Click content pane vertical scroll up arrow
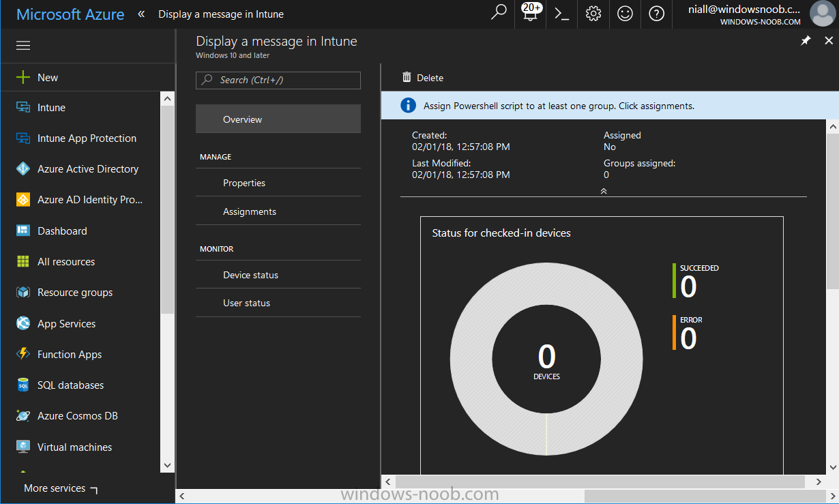Screen dimensions: 839x504 click(x=832, y=126)
